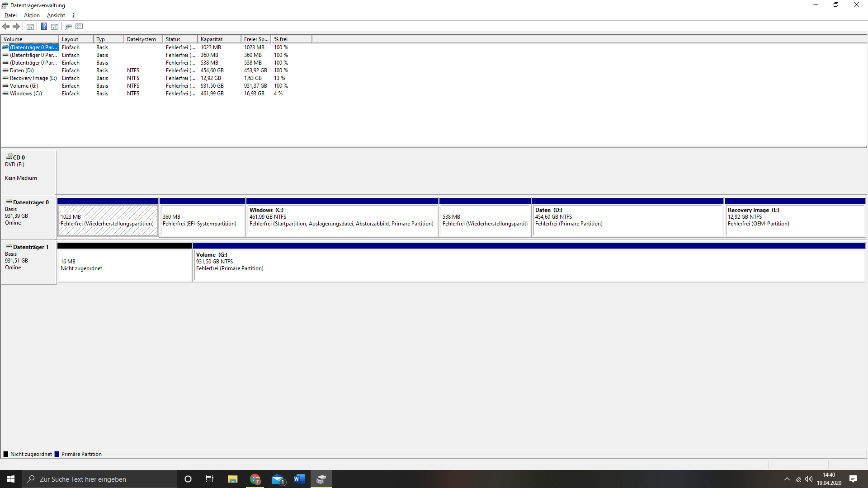Image resolution: width=868 pixels, height=488 pixels.
Task: Select Windows (C:) row in volume list
Action: click(26, 94)
